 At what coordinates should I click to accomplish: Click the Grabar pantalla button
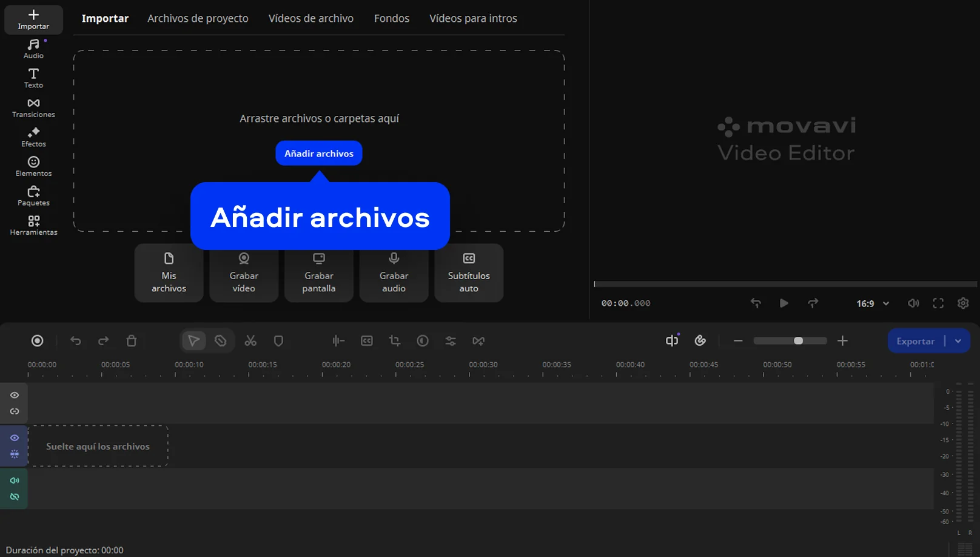[x=319, y=273]
